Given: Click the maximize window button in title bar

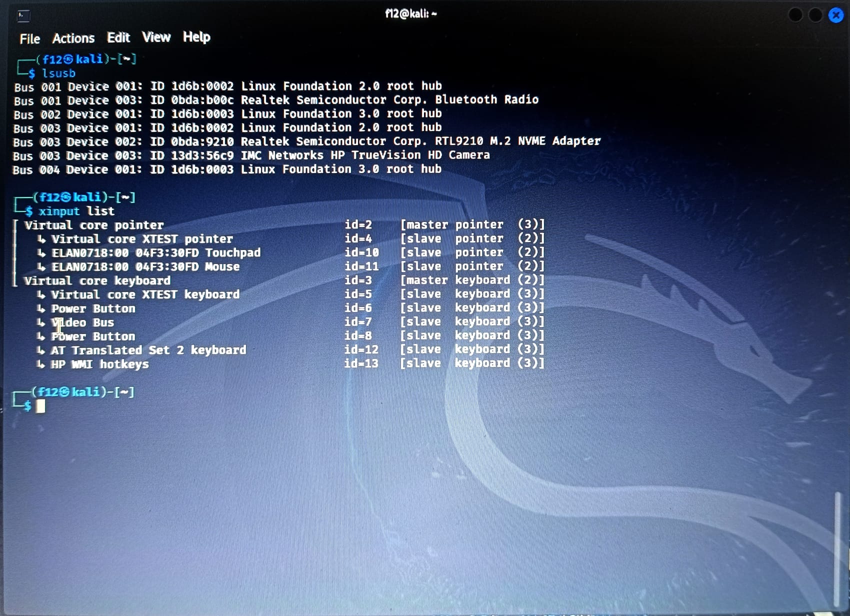Looking at the screenshot, I should pyautogui.click(x=815, y=15).
